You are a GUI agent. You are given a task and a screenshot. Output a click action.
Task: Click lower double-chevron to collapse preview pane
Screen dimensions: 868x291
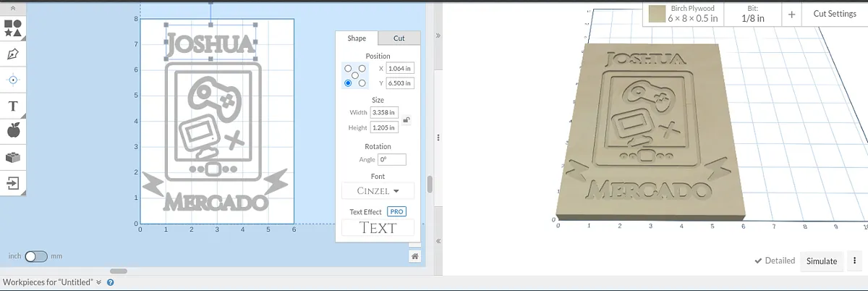(x=438, y=242)
